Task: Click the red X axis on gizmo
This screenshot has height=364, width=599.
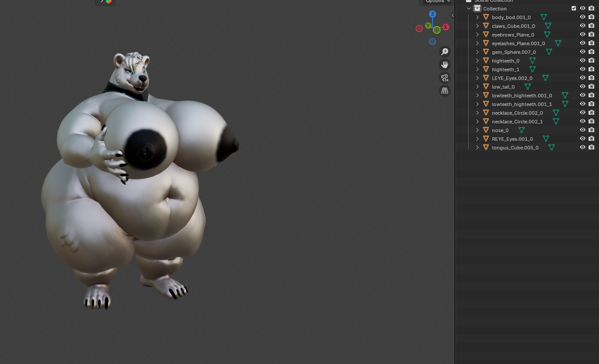Action: (x=446, y=27)
